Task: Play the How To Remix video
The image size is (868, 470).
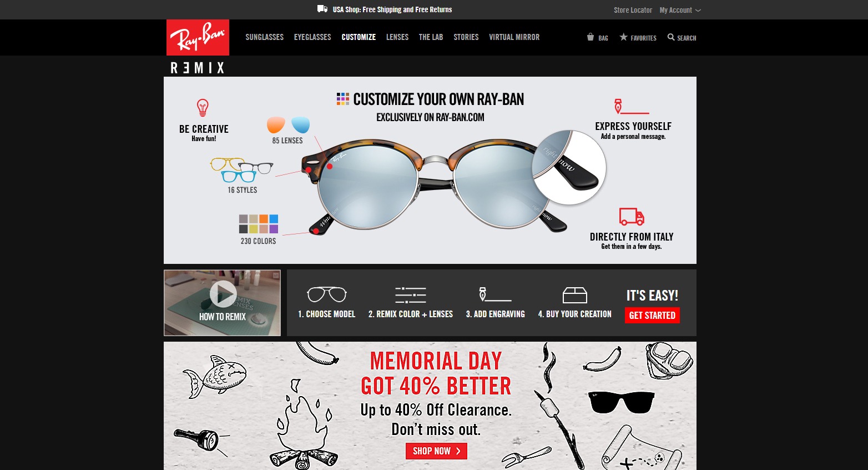Action: [223, 293]
